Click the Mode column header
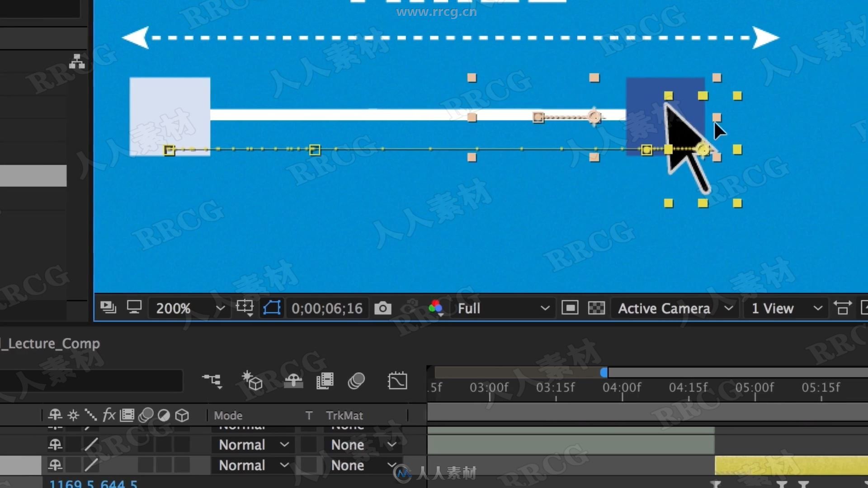 (x=228, y=415)
